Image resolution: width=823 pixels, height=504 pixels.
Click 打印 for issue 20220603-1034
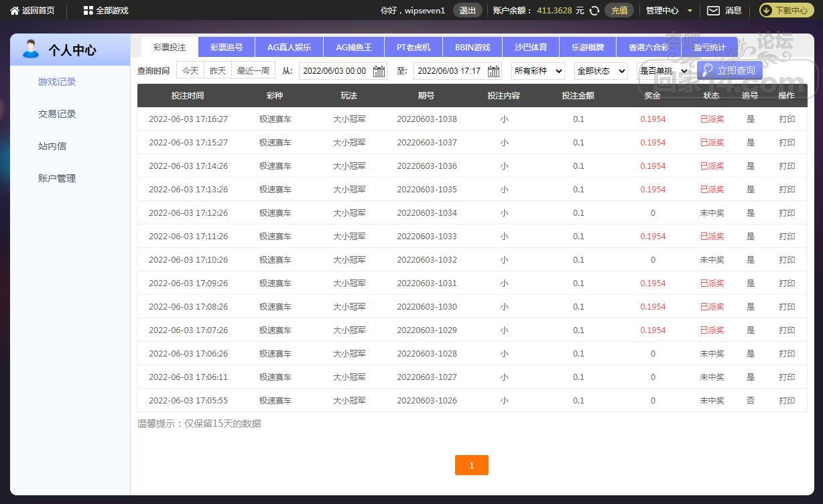[787, 213]
